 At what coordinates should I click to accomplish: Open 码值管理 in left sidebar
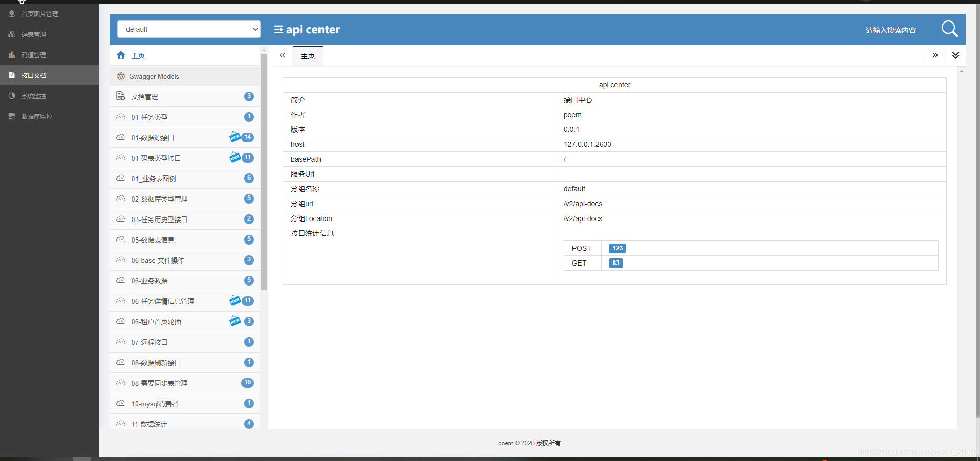pos(50,55)
